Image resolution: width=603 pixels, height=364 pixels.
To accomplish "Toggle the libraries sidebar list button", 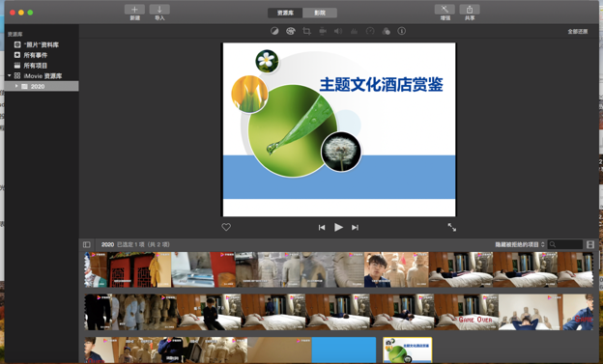I will pos(87,244).
